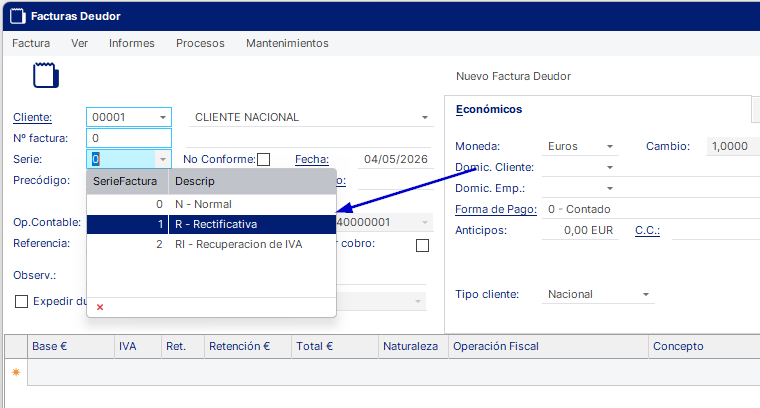Click the orange new-row star marker
760x408 pixels.
16,372
